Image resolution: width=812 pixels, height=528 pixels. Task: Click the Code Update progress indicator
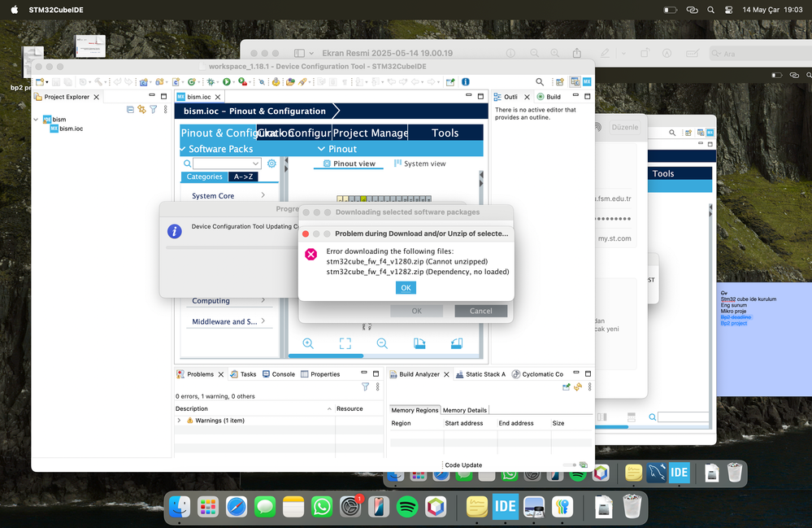570,465
